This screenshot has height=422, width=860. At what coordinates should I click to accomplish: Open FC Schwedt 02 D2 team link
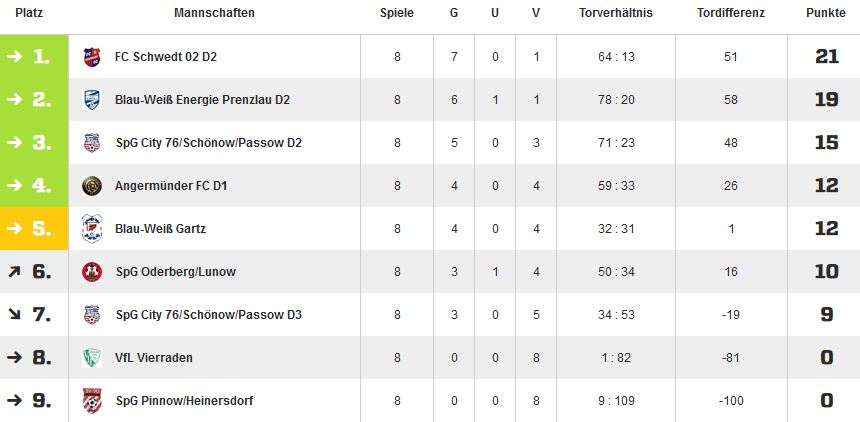166,57
